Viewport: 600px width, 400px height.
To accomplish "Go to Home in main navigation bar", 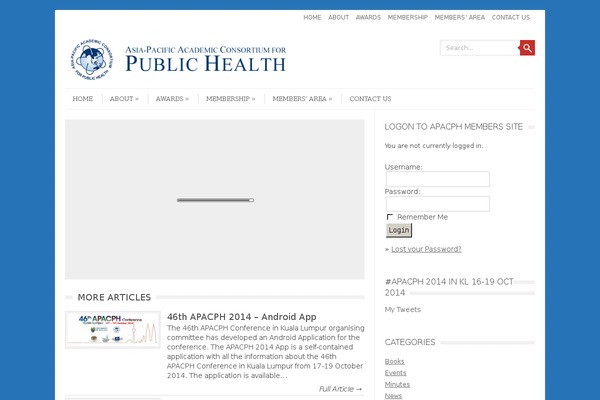I will click(83, 99).
